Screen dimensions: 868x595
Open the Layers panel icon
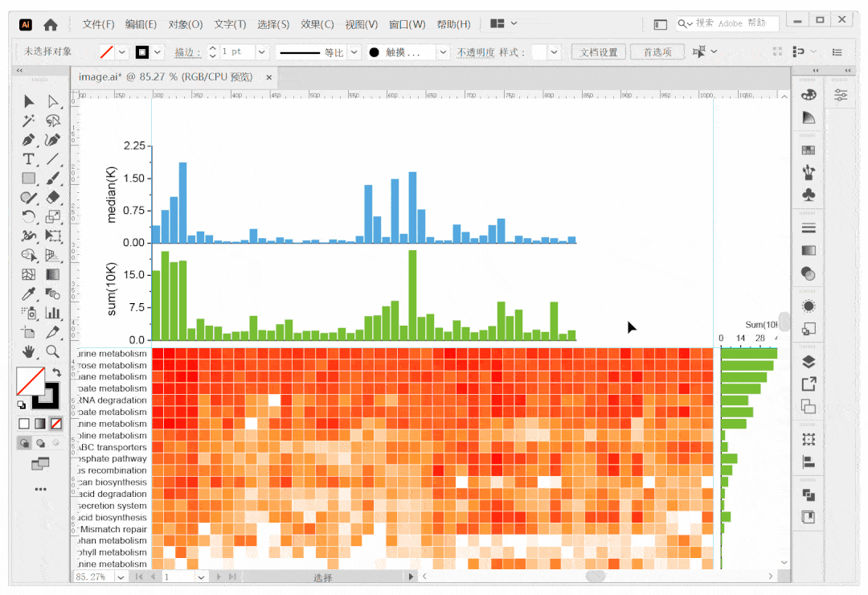pos(809,362)
